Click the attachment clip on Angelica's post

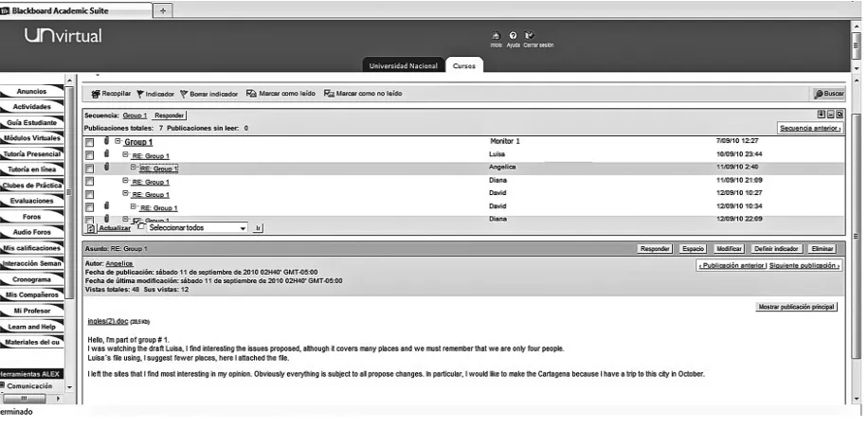pos(107,167)
